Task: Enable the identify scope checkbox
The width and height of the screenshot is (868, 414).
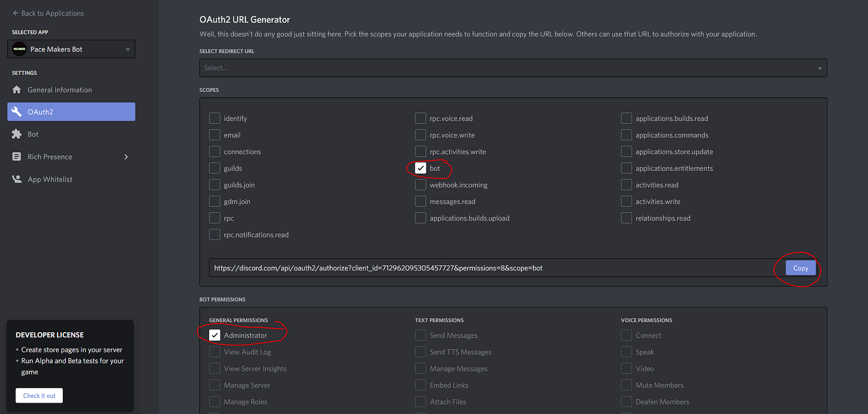Action: click(x=215, y=118)
